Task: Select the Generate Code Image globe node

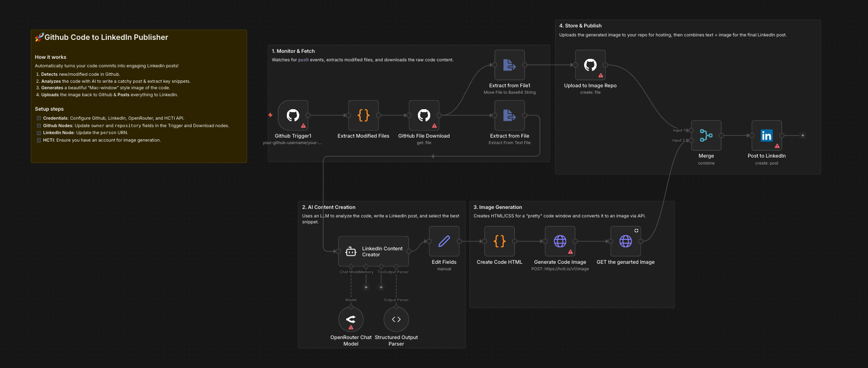Action: coord(560,241)
